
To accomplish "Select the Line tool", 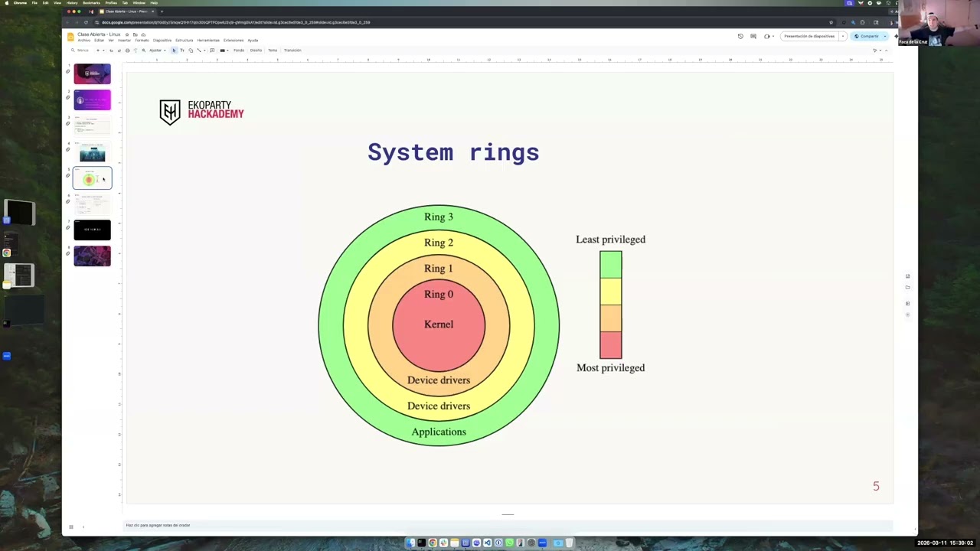I will (x=199, y=51).
